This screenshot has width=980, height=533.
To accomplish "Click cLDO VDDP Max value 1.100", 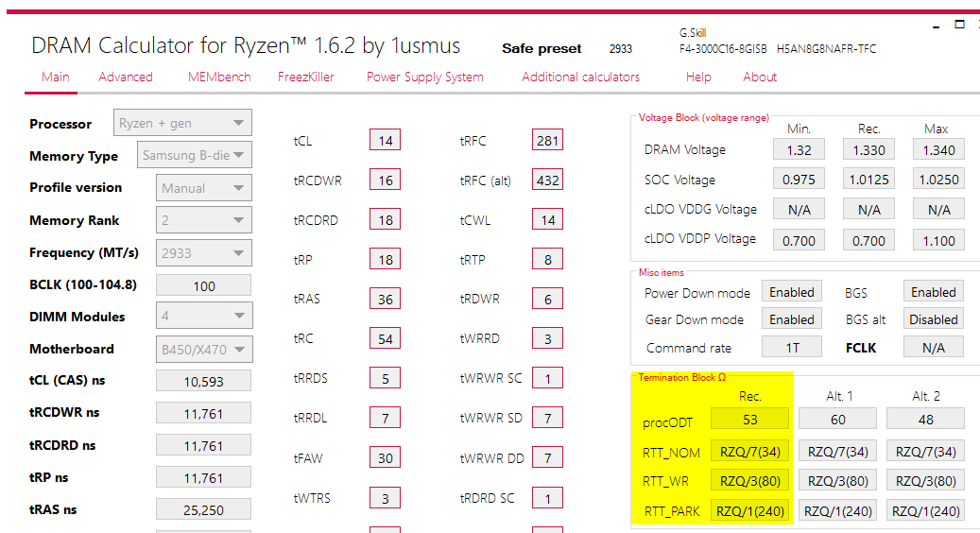I will (x=938, y=241).
